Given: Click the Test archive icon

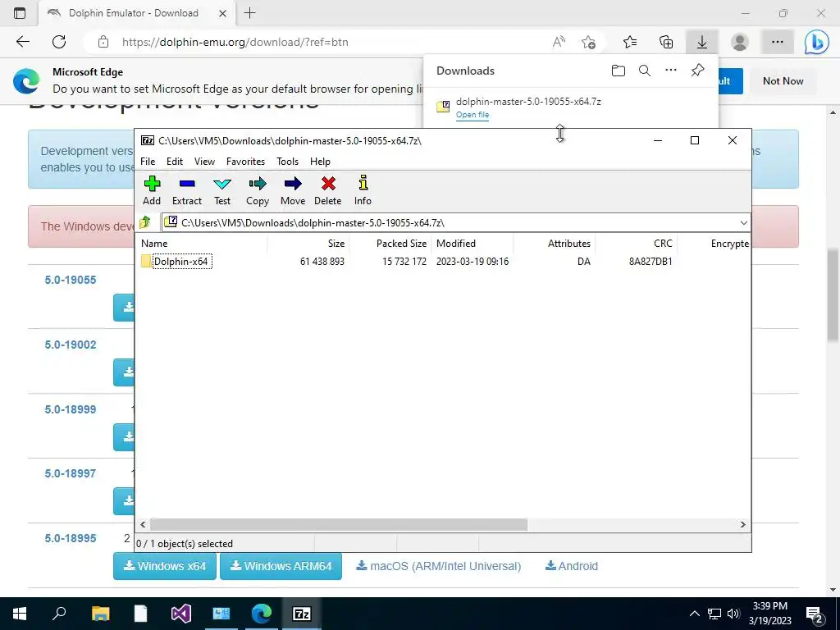Looking at the screenshot, I should [x=222, y=190].
